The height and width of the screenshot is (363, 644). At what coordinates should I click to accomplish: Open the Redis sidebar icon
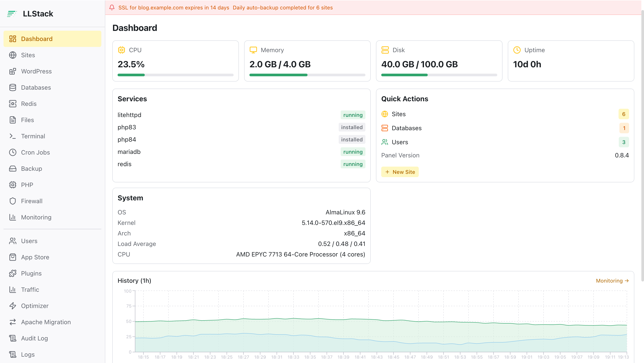point(13,104)
